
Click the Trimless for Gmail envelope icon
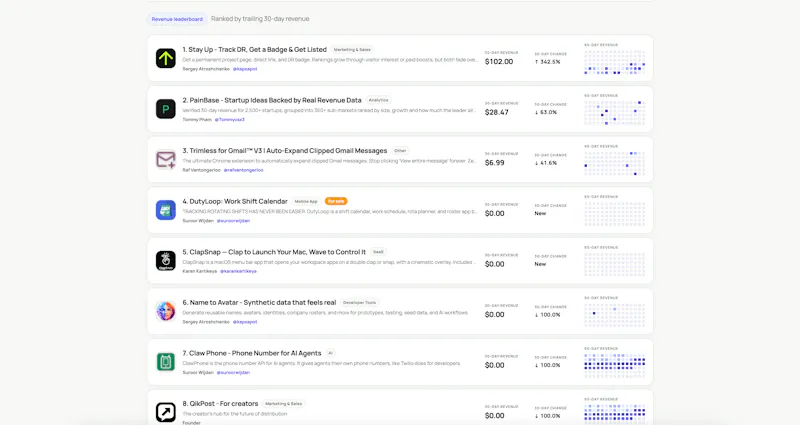[166, 159]
